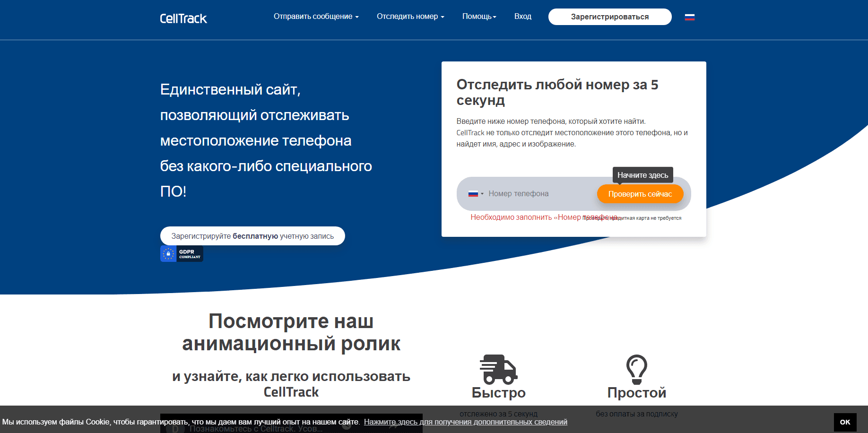Click the «Номер телефона» input field
868x433 pixels.
534,194
